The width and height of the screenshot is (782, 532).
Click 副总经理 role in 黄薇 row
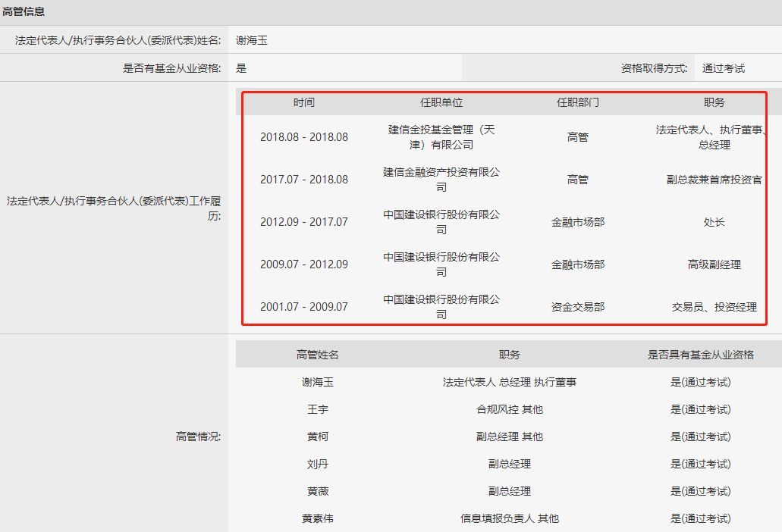tap(509, 491)
